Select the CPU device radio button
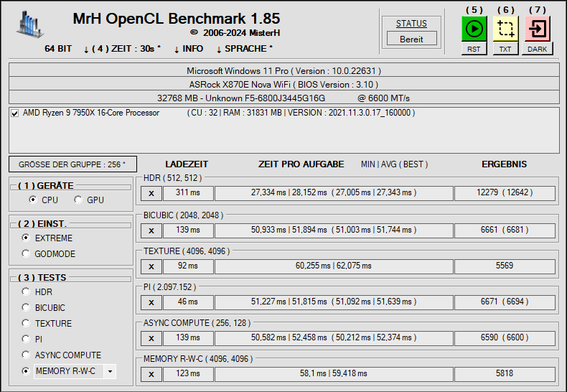The width and height of the screenshot is (567, 392). click(33, 200)
